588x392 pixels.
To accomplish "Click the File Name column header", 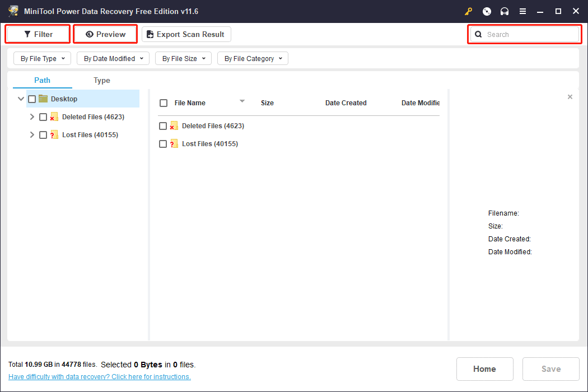I will click(x=190, y=103).
